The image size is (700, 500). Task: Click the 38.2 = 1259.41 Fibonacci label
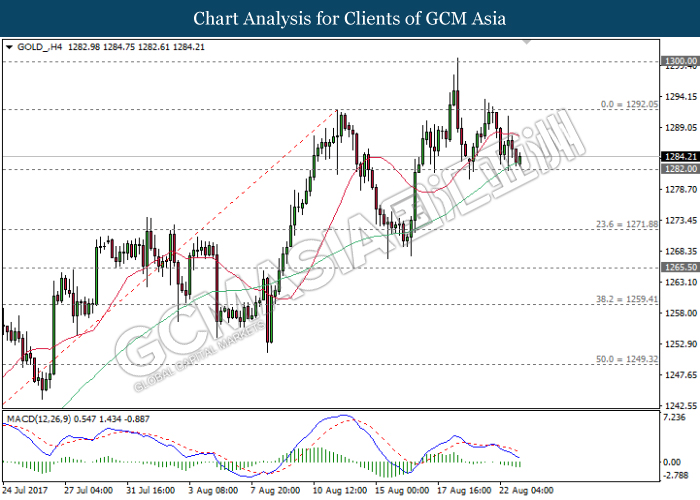pos(627,299)
